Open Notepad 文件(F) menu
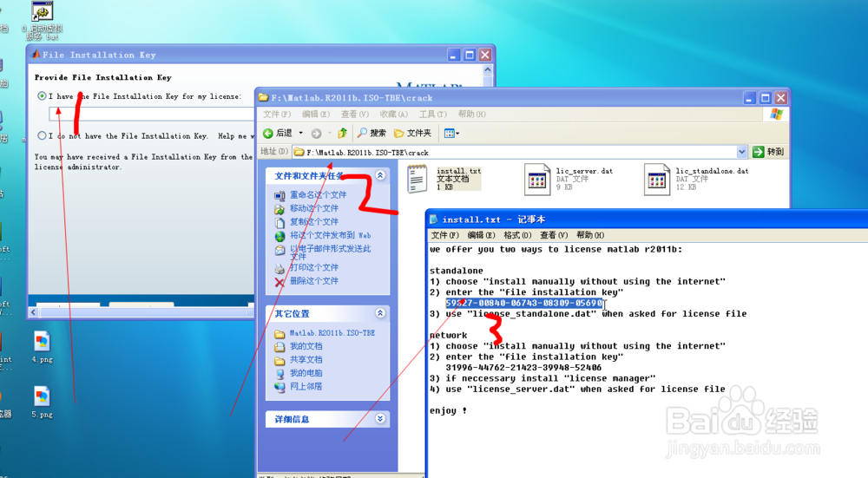This screenshot has width=868, height=478. point(445,235)
